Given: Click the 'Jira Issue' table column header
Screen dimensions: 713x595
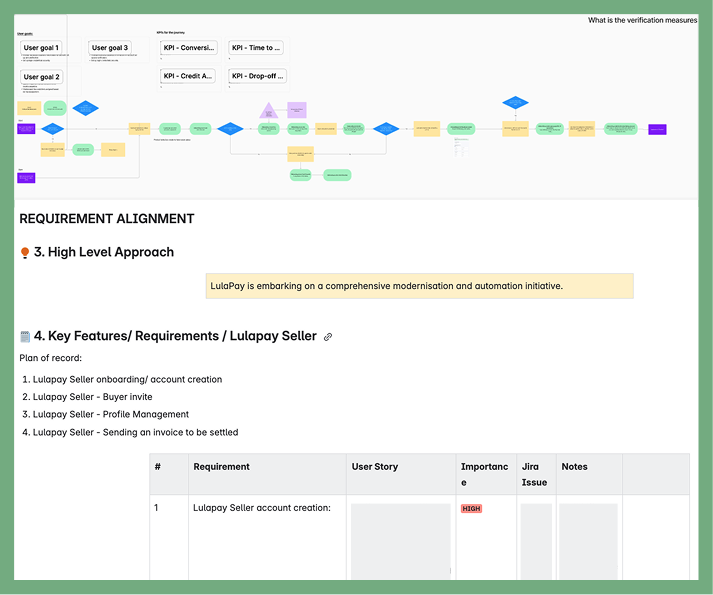Looking at the screenshot, I should pyautogui.click(x=536, y=474).
